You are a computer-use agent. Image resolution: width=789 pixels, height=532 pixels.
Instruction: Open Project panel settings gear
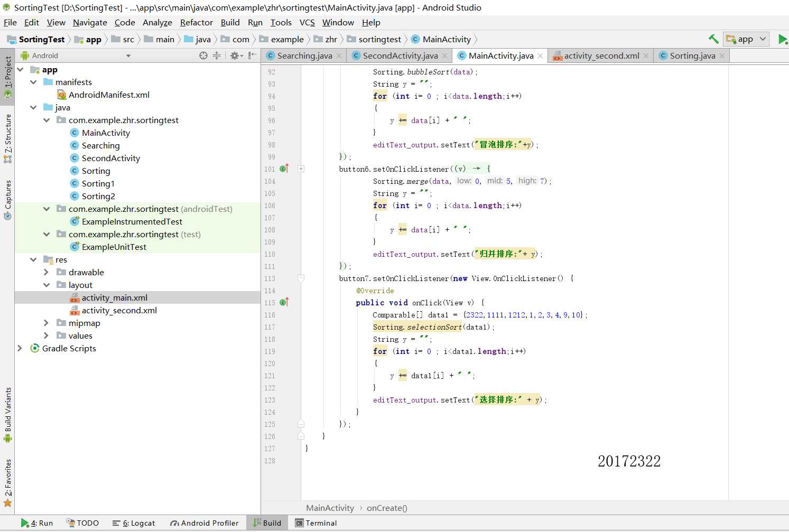(236, 55)
